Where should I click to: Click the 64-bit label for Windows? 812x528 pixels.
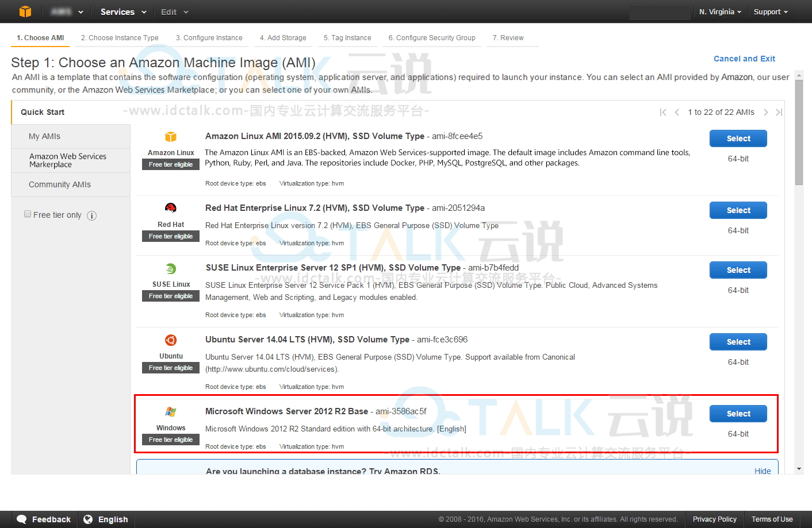pyautogui.click(x=738, y=434)
